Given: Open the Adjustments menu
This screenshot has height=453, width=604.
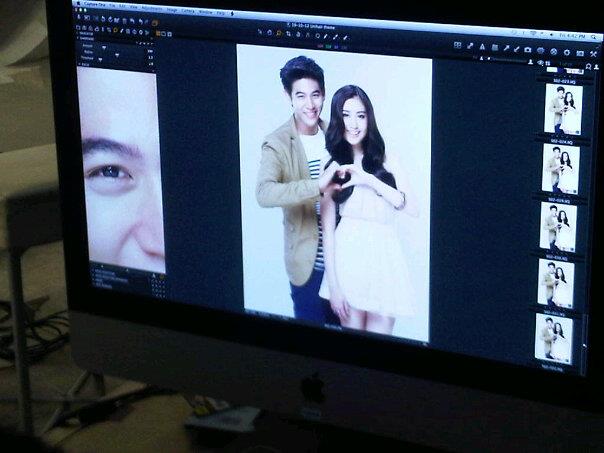Looking at the screenshot, I should [x=152, y=8].
